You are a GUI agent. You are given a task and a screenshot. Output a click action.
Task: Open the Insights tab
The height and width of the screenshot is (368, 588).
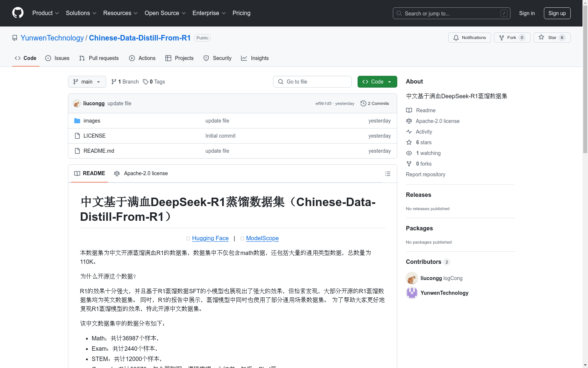(x=255, y=58)
